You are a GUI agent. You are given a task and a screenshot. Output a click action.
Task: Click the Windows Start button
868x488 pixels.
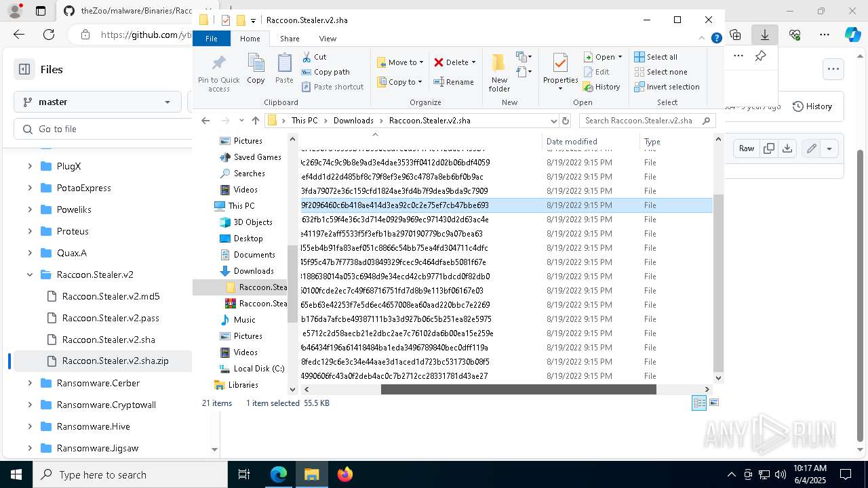pyautogui.click(x=16, y=474)
